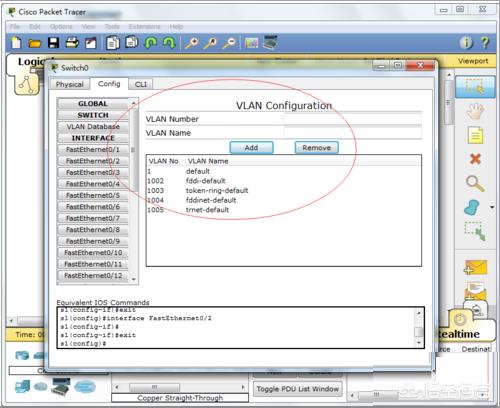Image resolution: width=500 pixels, height=408 pixels.
Task: Click the Add Simple PDU envelope
Action: (475, 267)
